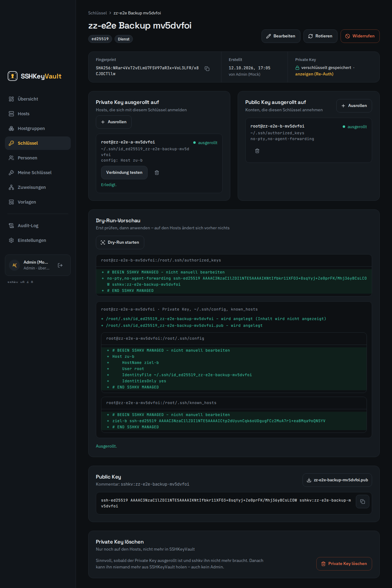Go back to Schlüssel breadcrumb

[97, 13]
